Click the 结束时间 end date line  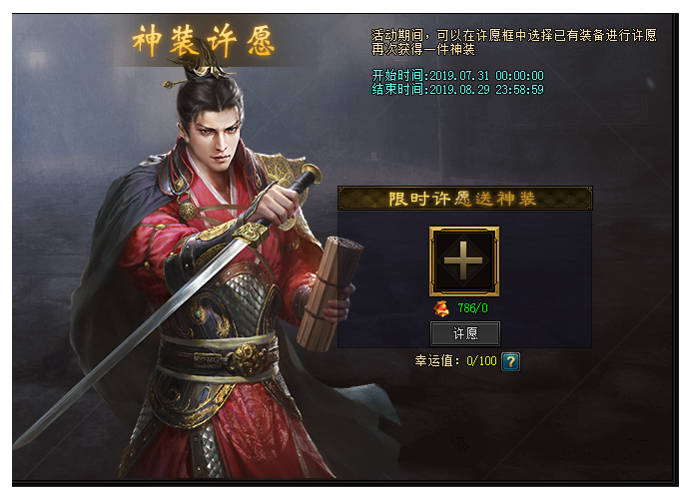[458, 90]
